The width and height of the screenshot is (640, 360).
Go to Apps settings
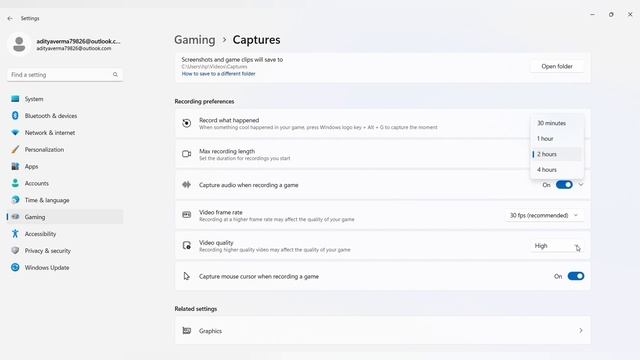pyautogui.click(x=65, y=166)
